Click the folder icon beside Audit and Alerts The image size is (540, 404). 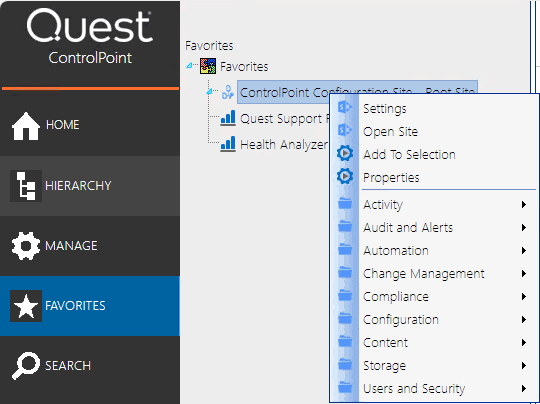(x=345, y=226)
